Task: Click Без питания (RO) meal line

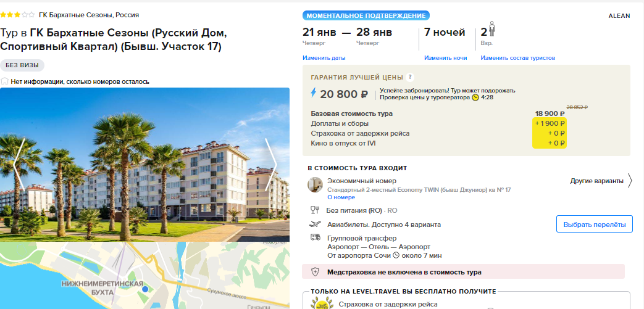Action: coord(362,210)
